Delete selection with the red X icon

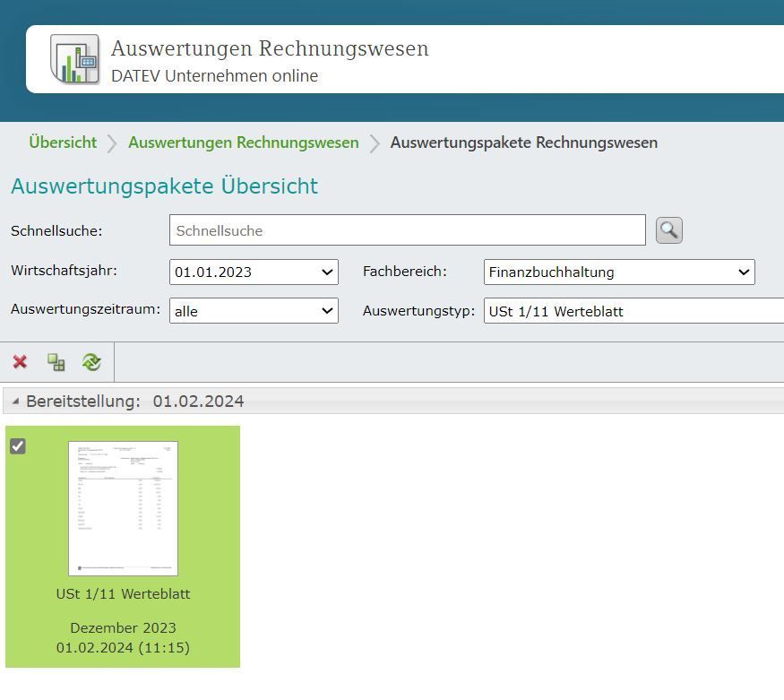[20, 362]
